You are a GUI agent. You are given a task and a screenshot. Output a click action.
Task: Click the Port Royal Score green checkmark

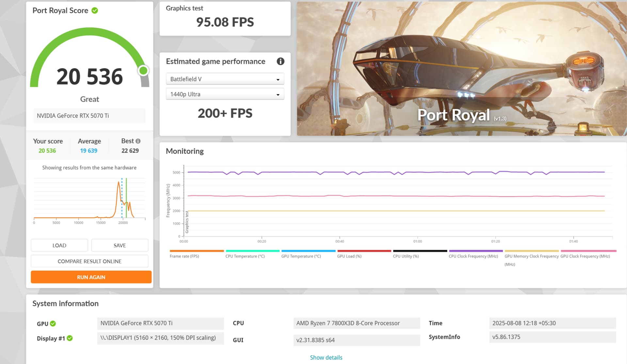[95, 10]
